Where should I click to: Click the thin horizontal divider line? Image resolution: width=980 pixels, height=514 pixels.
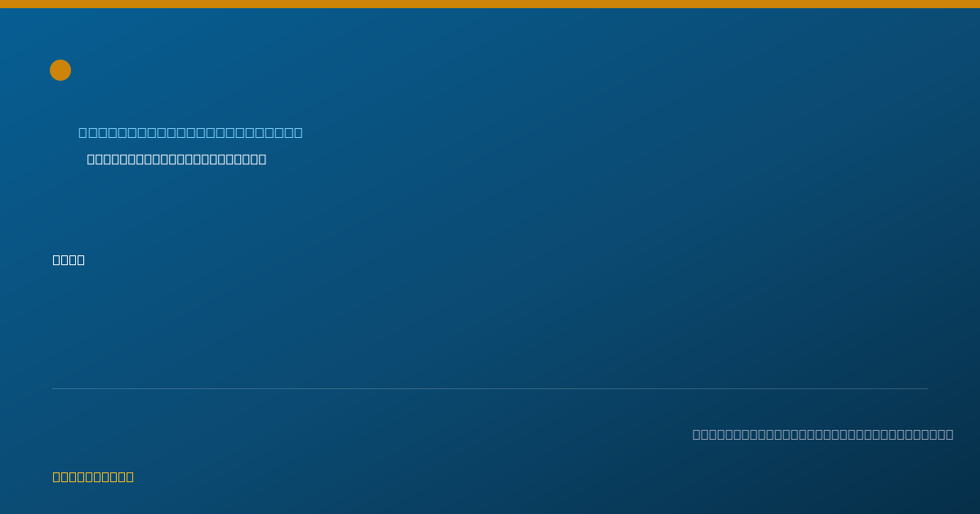(490, 388)
